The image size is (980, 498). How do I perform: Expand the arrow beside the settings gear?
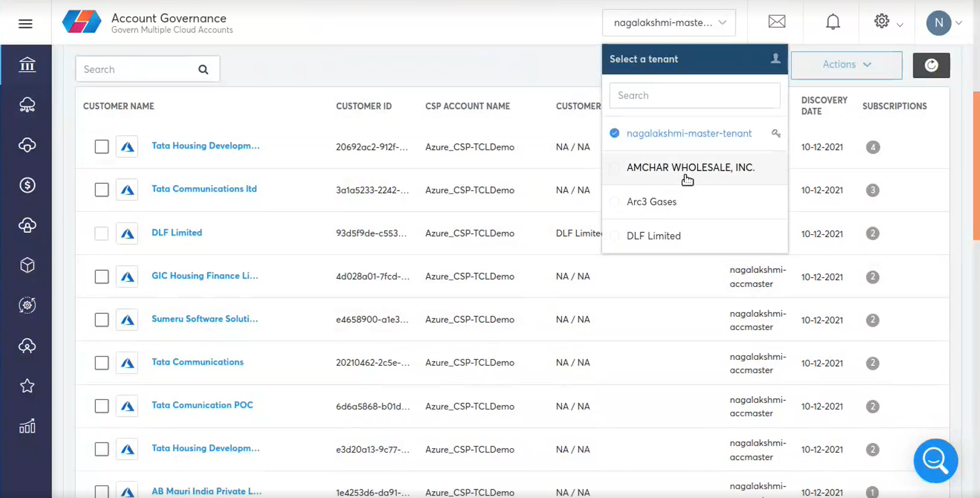tap(900, 25)
